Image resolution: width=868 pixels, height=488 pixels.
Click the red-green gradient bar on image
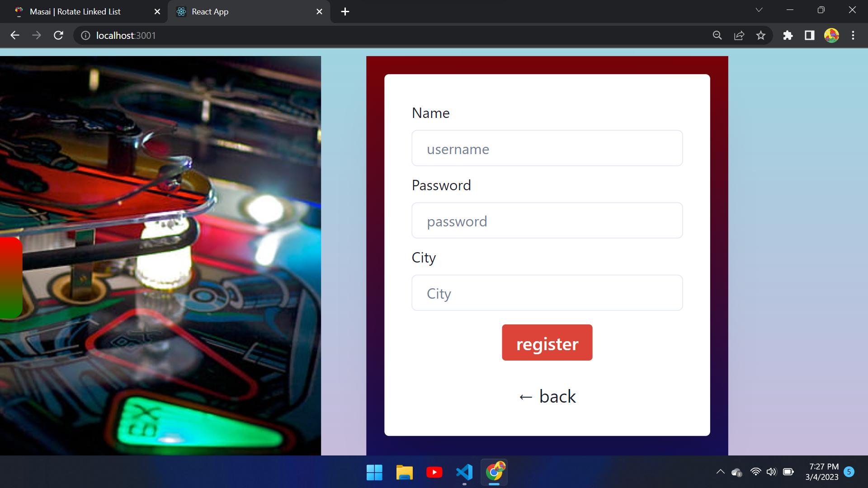coord(11,277)
